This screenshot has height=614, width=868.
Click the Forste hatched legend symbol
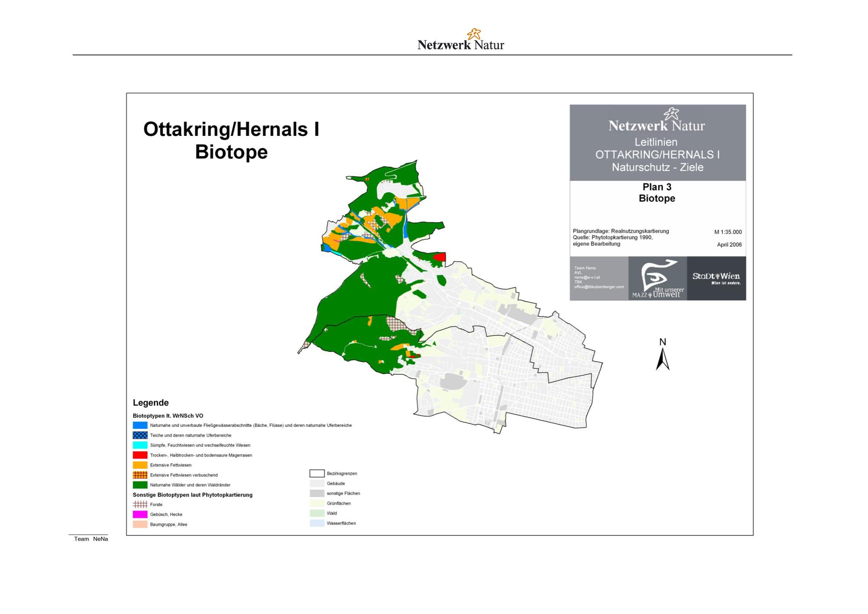(140, 505)
